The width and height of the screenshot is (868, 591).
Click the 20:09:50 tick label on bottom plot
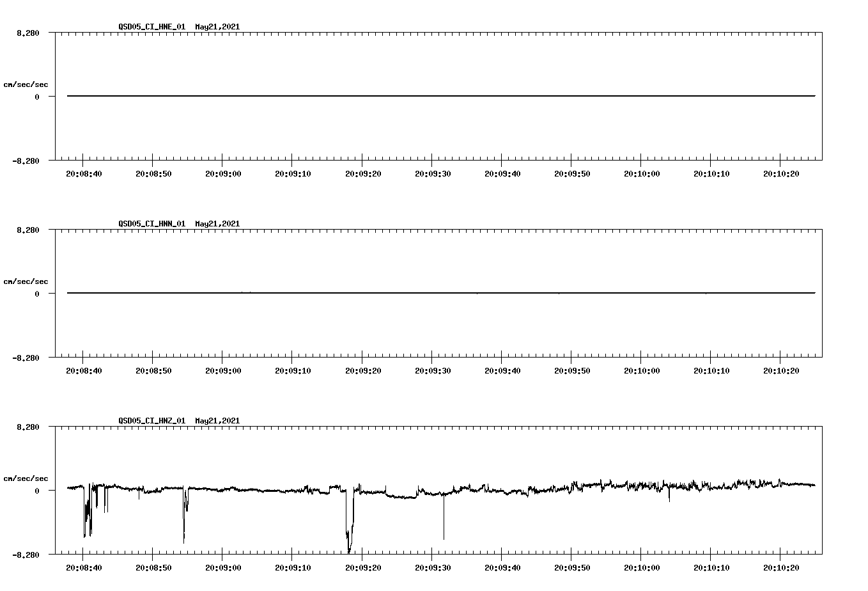point(573,567)
